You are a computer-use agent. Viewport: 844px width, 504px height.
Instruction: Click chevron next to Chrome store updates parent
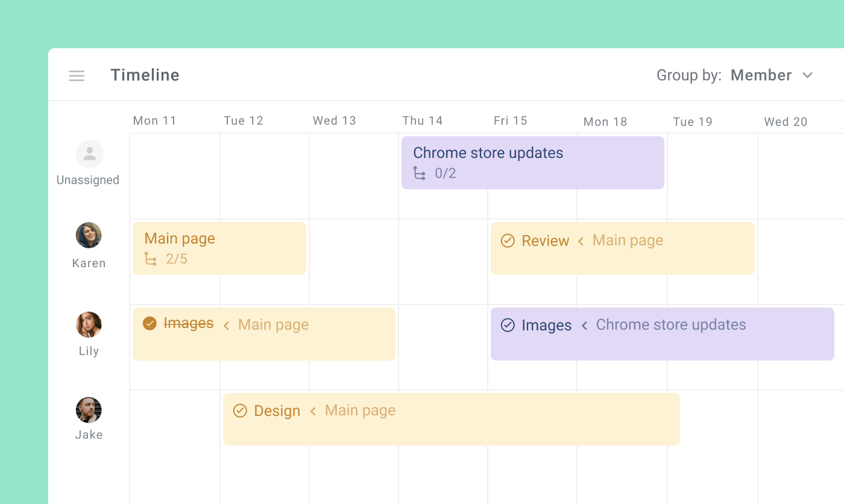(x=584, y=326)
